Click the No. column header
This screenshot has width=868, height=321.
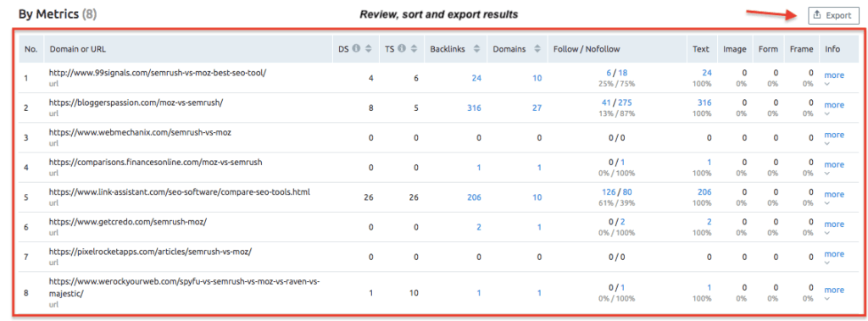(31, 49)
